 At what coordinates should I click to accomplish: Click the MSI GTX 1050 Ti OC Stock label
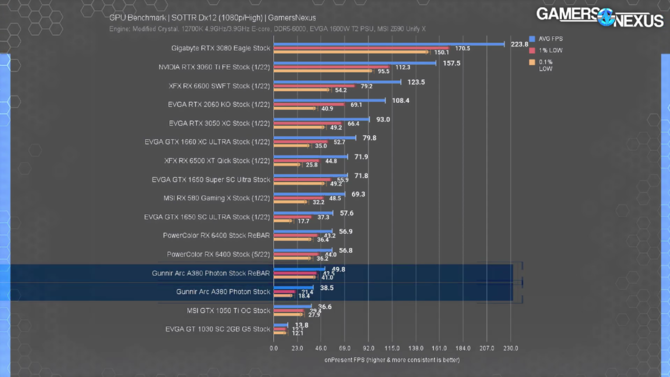228,311
